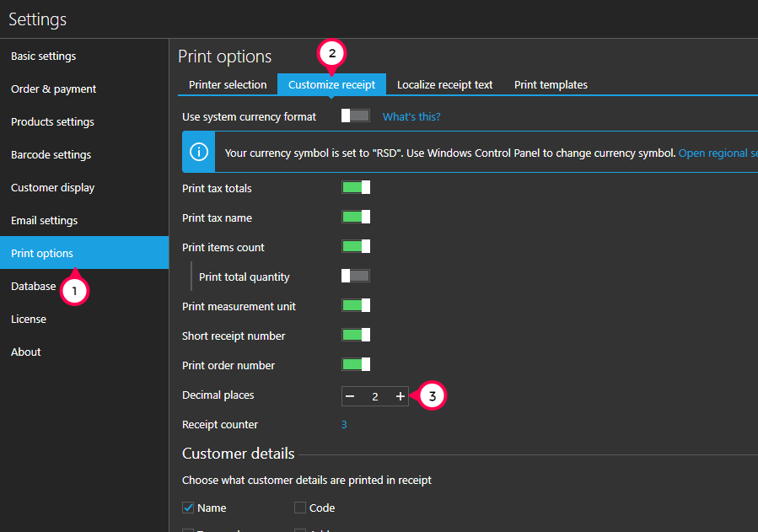The width and height of the screenshot is (758, 532).
Task: Open Localize receipt text tab
Action: (444, 84)
